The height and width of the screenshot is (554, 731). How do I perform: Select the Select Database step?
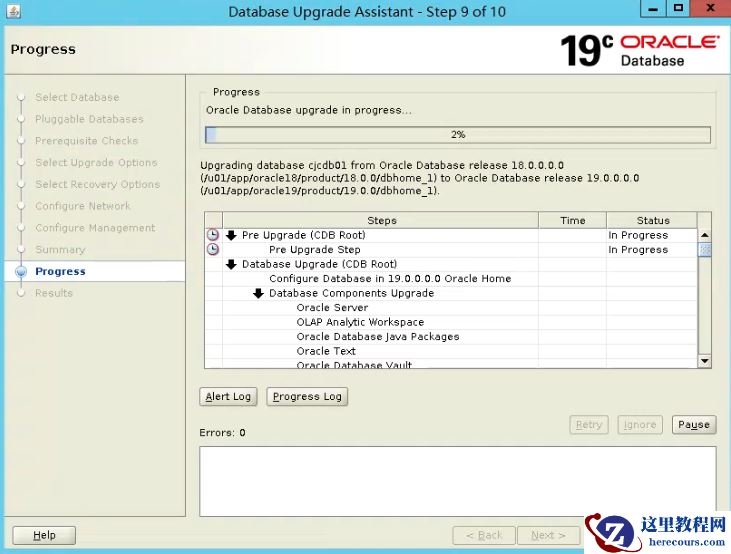(x=77, y=97)
